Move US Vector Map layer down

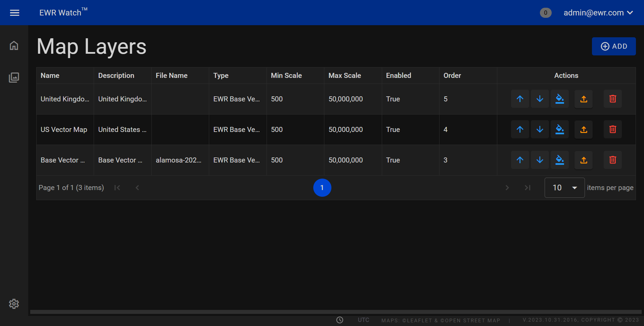click(x=540, y=129)
